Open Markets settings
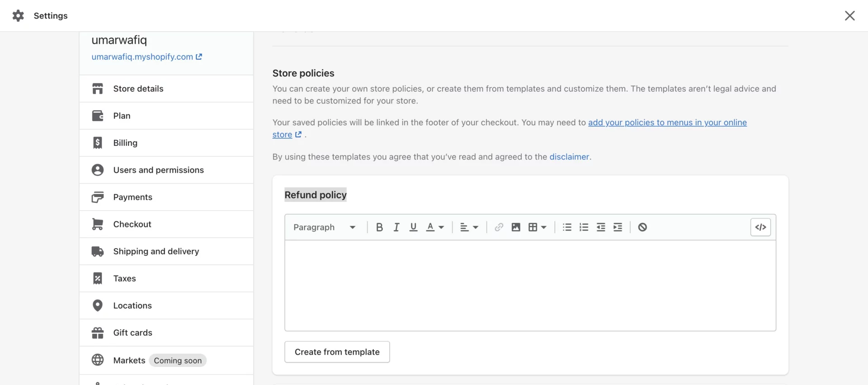 coord(166,360)
